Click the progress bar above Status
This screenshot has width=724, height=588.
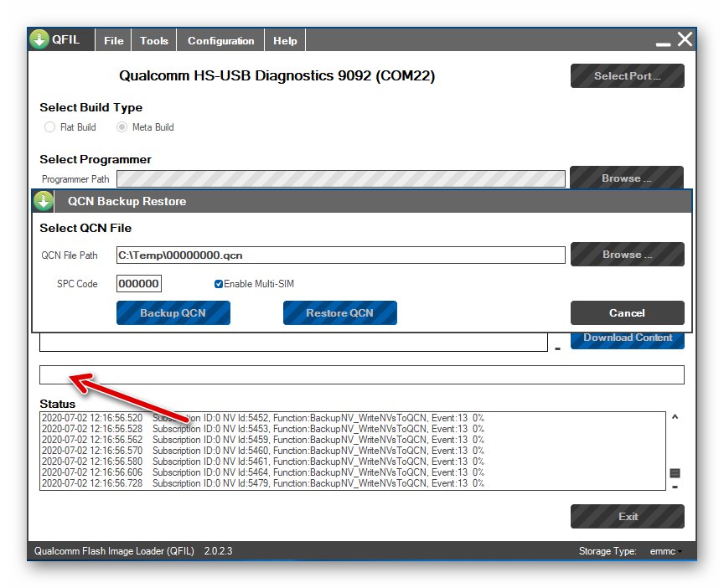click(361, 374)
